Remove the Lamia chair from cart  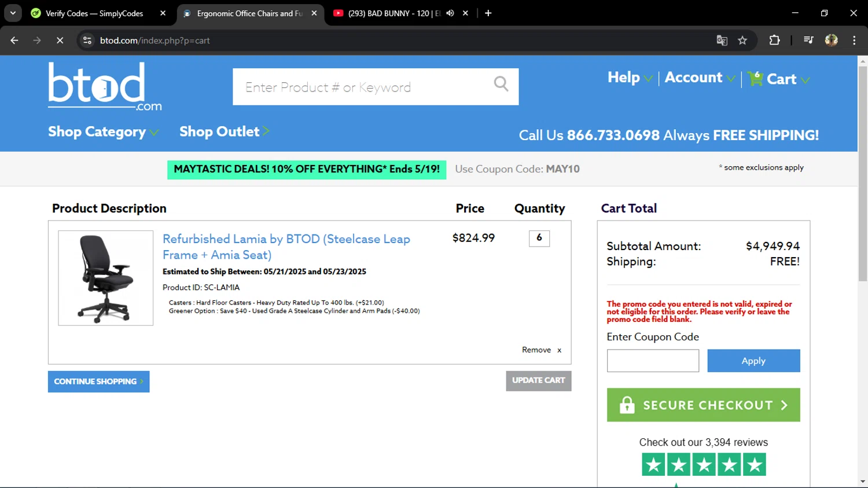pyautogui.click(x=542, y=350)
